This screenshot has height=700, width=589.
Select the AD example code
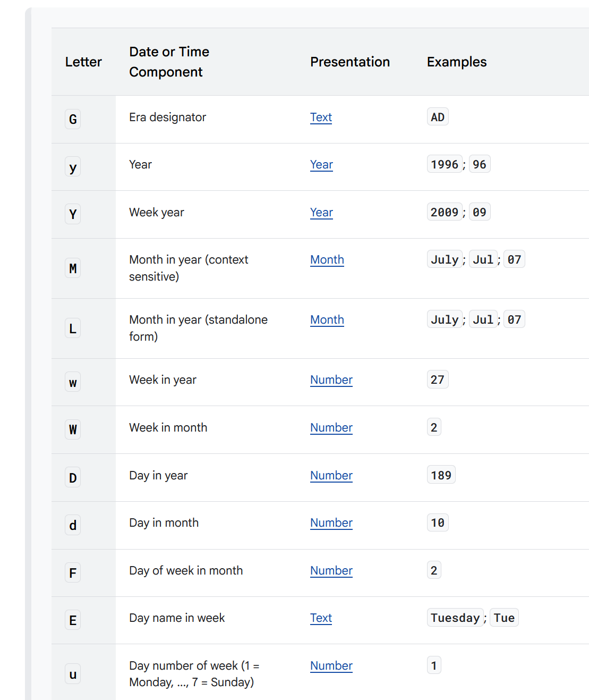click(x=438, y=117)
